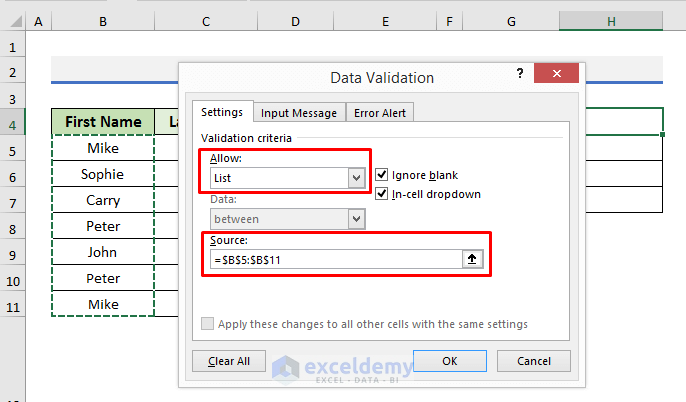Screen dimensions: 686x402
Task: Open the Allow dropdown list
Action: 355,178
